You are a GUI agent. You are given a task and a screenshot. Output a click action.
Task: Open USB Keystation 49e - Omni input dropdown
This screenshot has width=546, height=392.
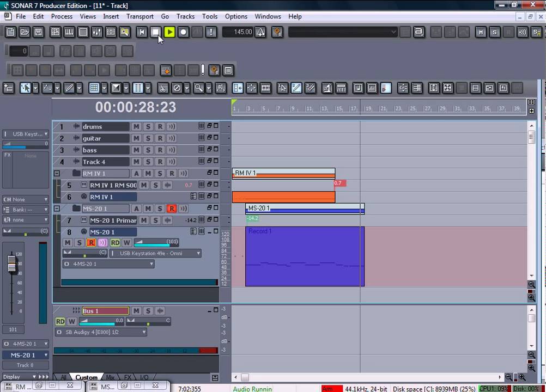coord(156,253)
